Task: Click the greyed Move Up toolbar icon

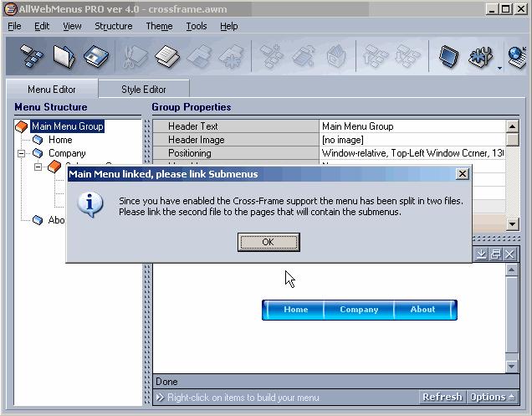Action: (376, 56)
